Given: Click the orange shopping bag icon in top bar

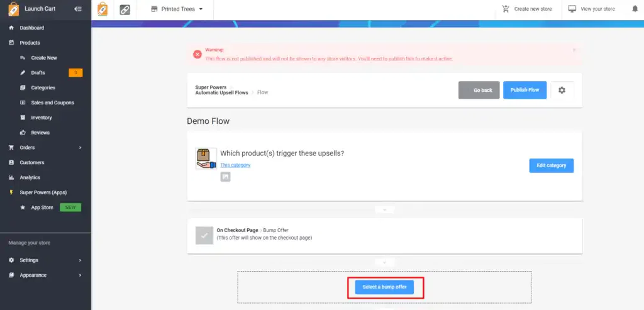Looking at the screenshot, I should pyautogui.click(x=103, y=9).
